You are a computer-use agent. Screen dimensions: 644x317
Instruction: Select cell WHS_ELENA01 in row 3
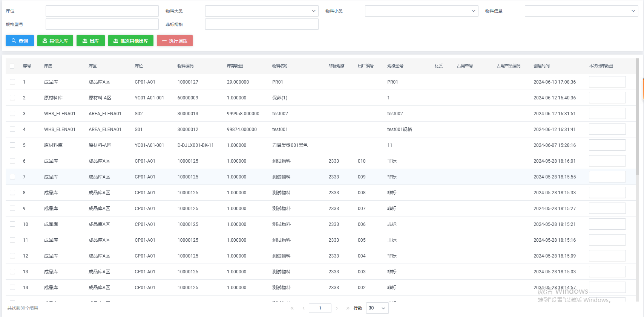[x=60, y=113]
